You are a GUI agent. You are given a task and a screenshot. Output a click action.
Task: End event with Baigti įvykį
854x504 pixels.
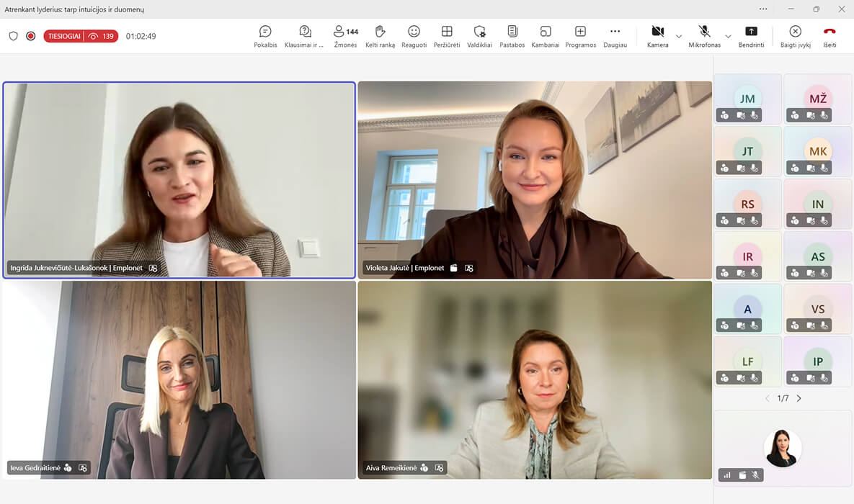coord(795,37)
